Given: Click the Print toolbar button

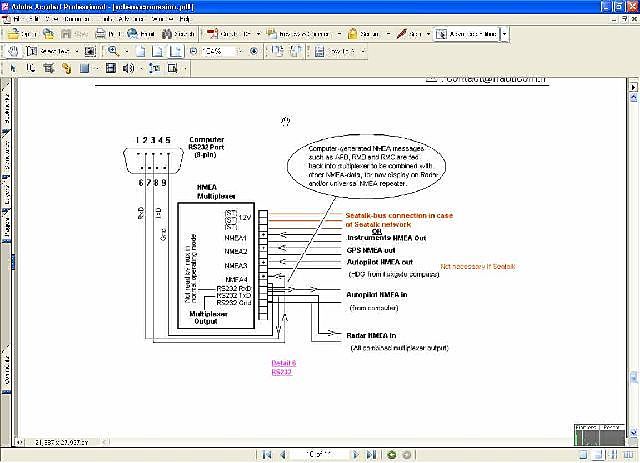Looking at the screenshot, I should click(x=108, y=34).
